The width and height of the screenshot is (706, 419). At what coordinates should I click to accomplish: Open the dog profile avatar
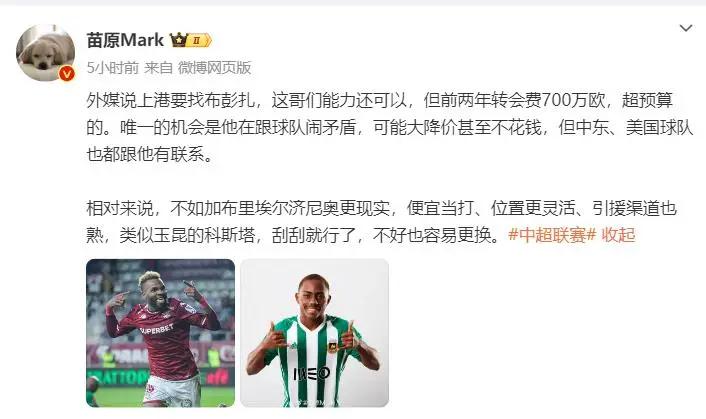click(45, 53)
